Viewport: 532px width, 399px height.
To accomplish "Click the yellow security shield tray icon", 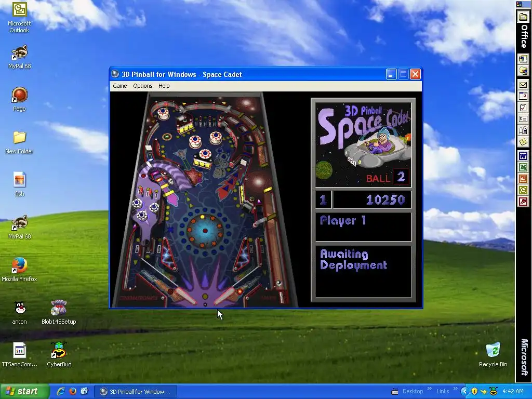I will 474,392.
